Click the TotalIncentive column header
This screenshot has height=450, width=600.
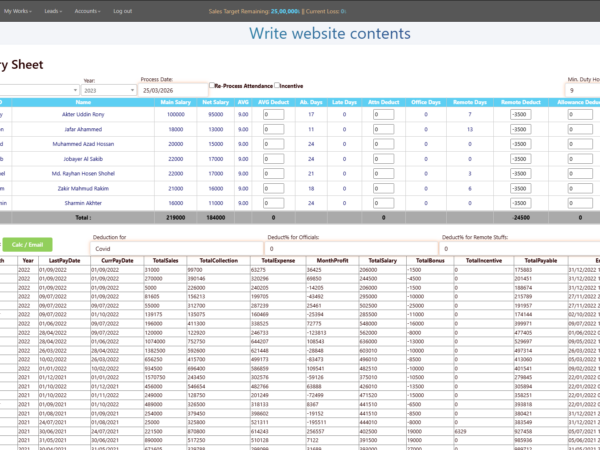(x=484, y=261)
